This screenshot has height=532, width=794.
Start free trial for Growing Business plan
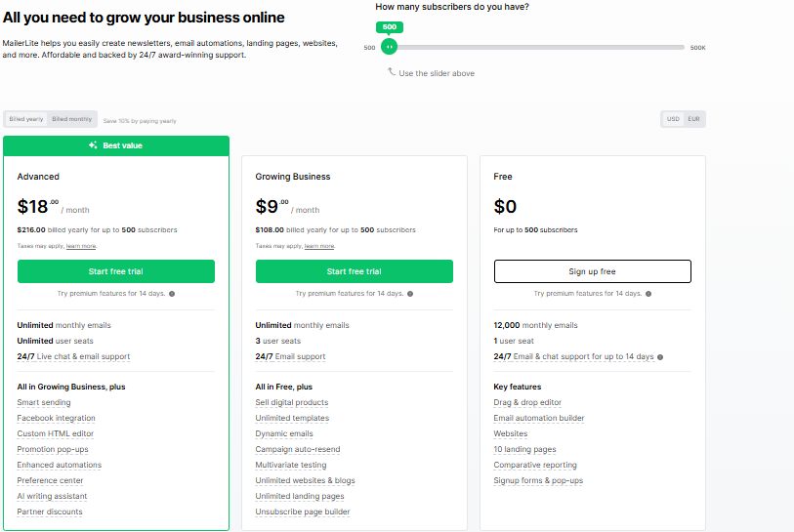click(x=354, y=271)
